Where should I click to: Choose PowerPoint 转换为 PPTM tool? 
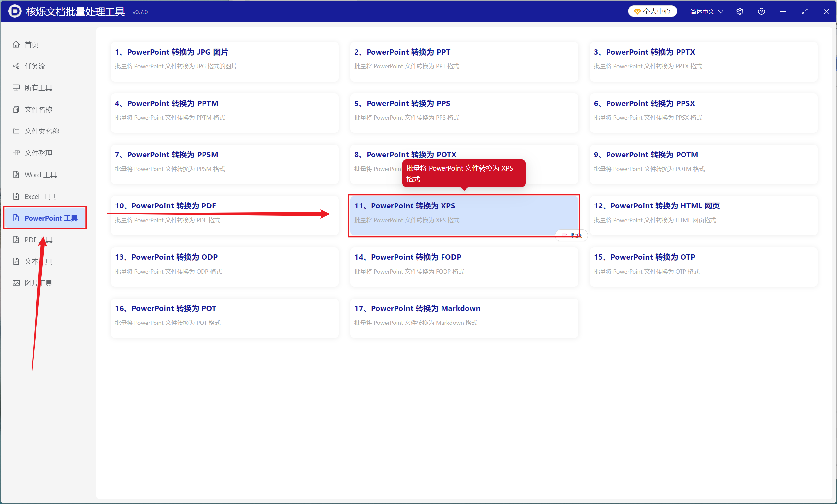pos(225,113)
